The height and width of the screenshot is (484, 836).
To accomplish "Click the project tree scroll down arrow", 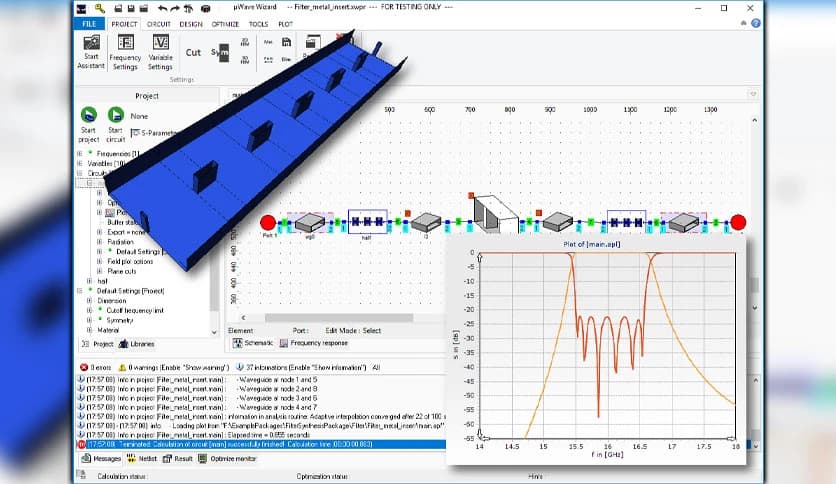I will [x=214, y=332].
